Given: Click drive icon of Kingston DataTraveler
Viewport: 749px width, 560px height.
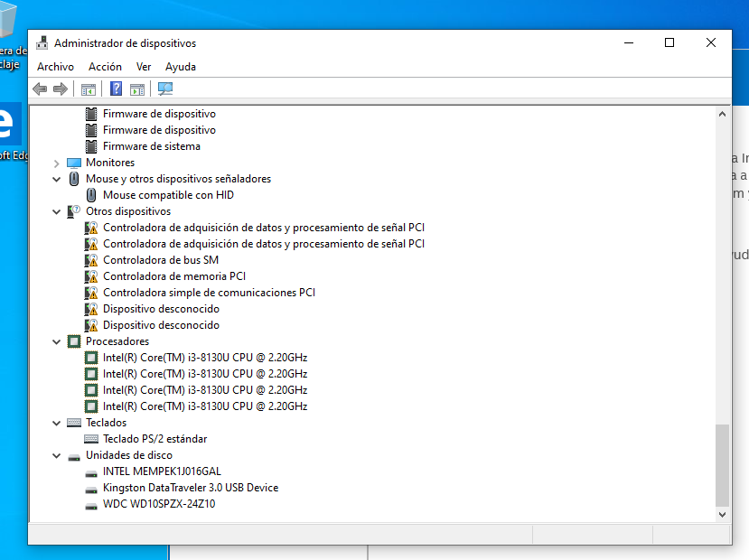Looking at the screenshot, I should point(91,490).
